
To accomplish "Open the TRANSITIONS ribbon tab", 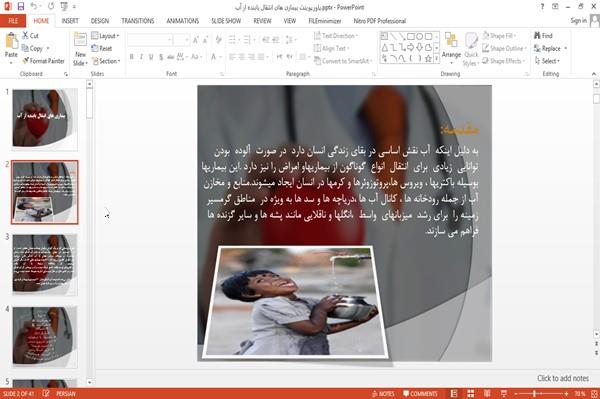I will pos(138,21).
